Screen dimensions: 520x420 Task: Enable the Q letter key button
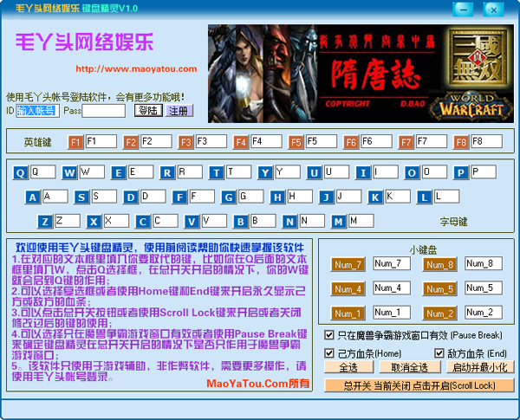click(x=20, y=172)
